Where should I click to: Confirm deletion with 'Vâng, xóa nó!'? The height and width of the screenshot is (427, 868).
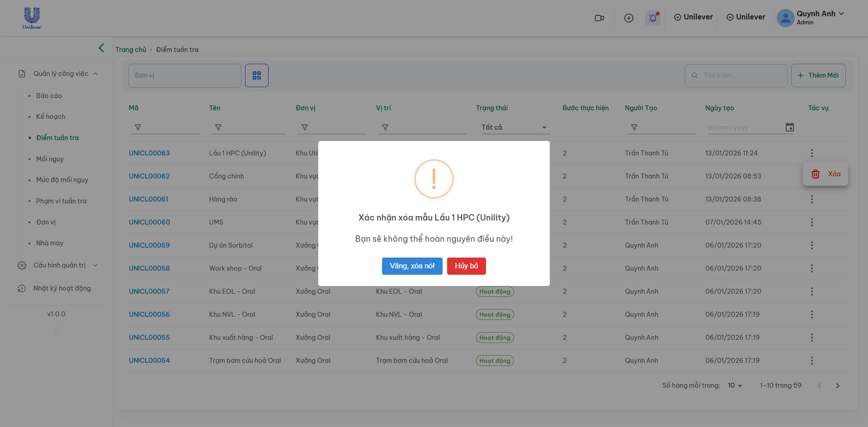click(412, 266)
